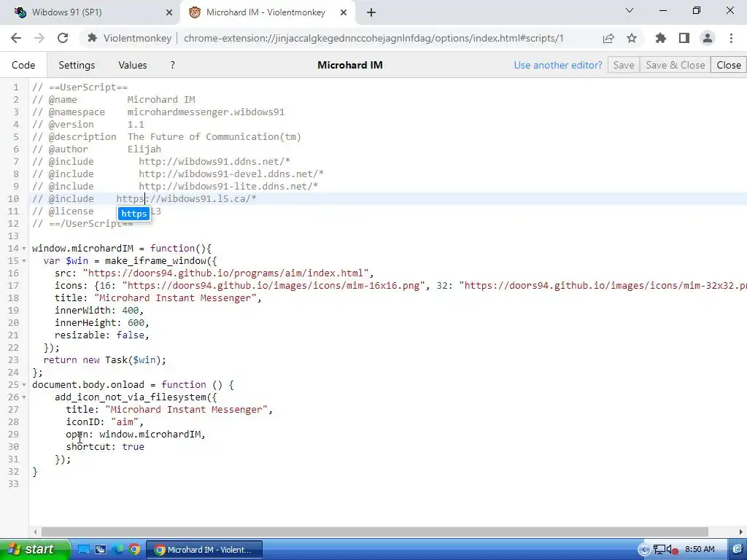Click the address bar URL

click(373, 38)
